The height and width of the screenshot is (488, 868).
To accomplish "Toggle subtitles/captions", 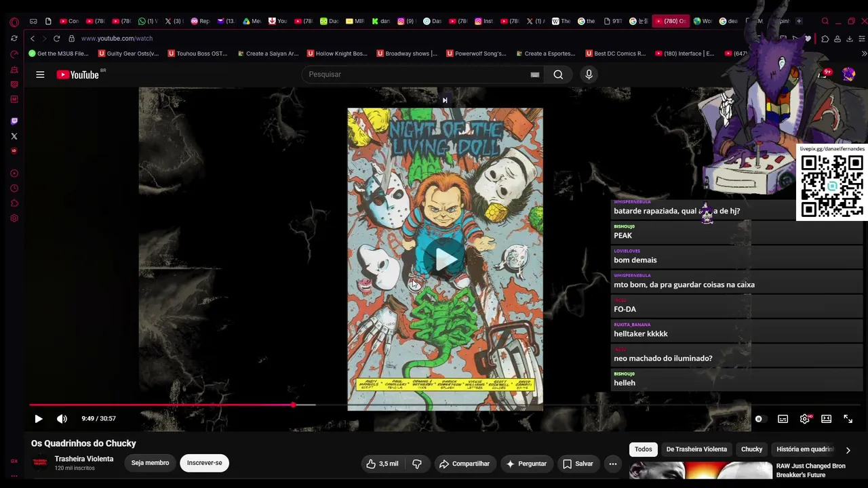I will (x=783, y=419).
